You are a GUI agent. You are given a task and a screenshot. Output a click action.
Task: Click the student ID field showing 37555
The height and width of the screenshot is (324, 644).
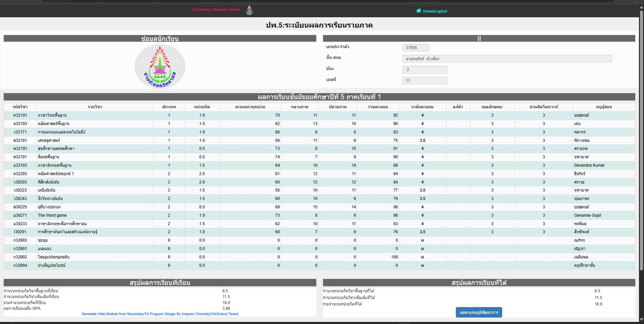tap(415, 48)
